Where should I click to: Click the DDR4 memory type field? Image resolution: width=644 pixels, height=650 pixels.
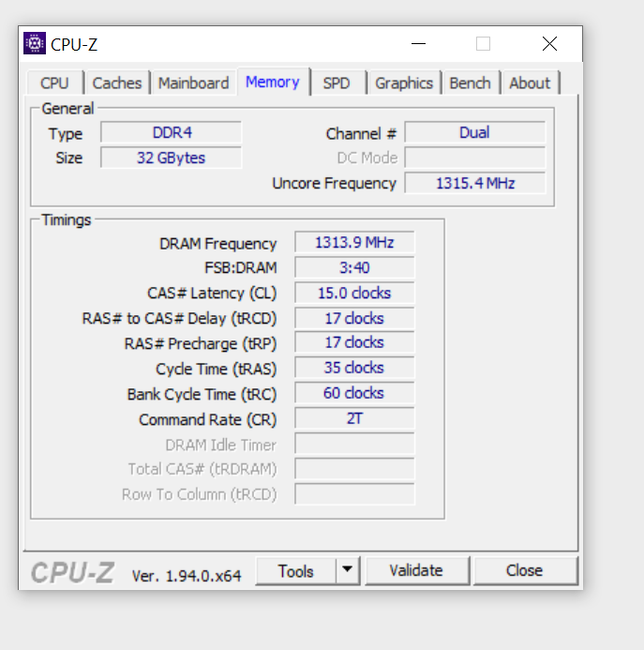tap(172, 132)
